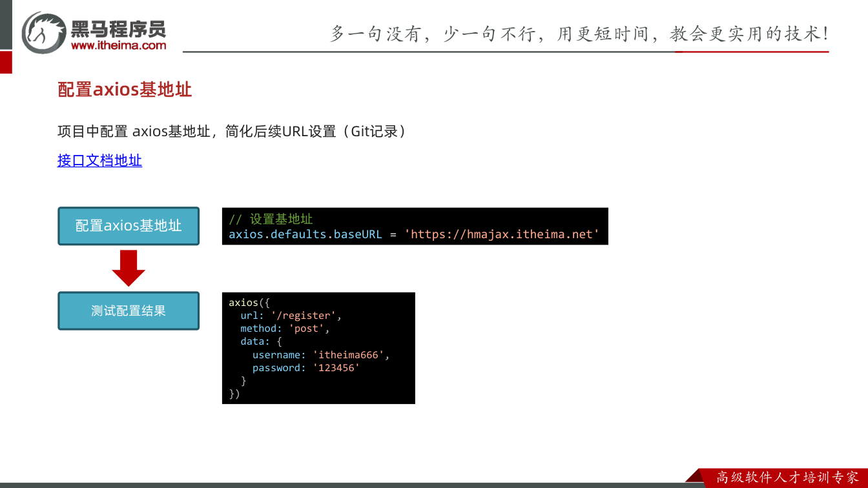
Task: Click the www.itheima.com website address
Action: (x=118, y=46)
